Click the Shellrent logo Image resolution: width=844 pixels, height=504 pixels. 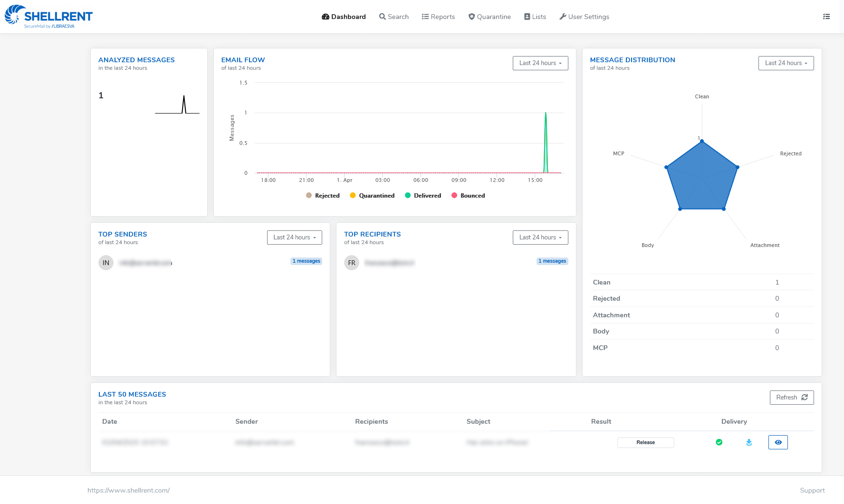click(48, 17)
